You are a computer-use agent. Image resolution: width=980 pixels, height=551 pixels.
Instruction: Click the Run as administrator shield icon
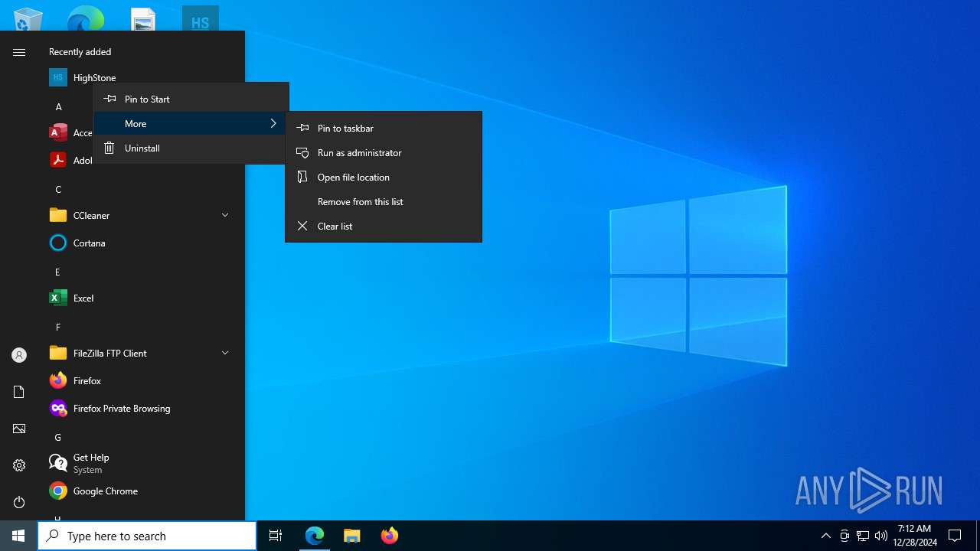(302, 152)
